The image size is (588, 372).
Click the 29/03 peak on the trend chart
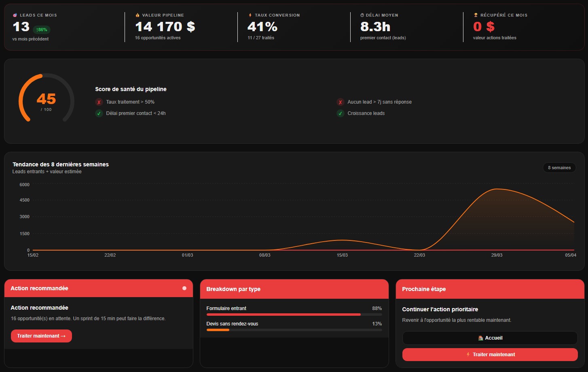click(x=495, y=189)
